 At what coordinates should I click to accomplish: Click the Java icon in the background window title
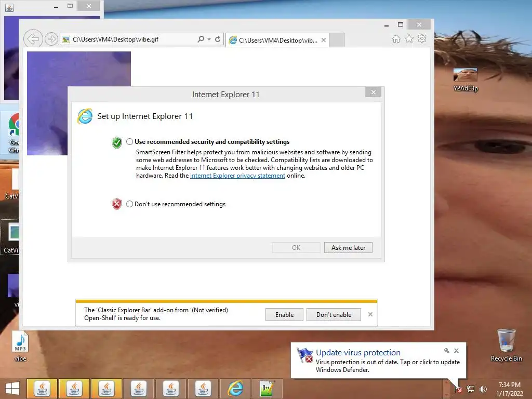pyautogui.click(x=9, y=7)
